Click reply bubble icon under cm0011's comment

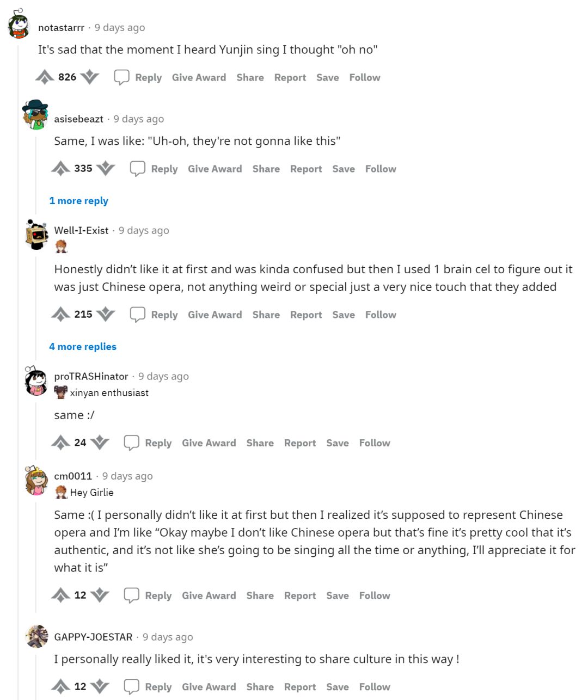[x=131, y=595]
